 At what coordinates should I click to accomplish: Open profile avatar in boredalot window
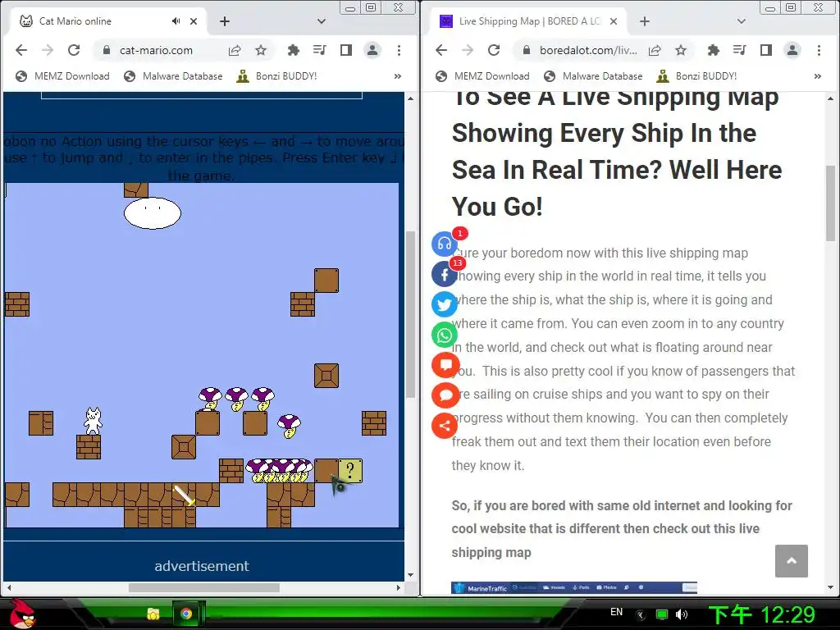792,50
